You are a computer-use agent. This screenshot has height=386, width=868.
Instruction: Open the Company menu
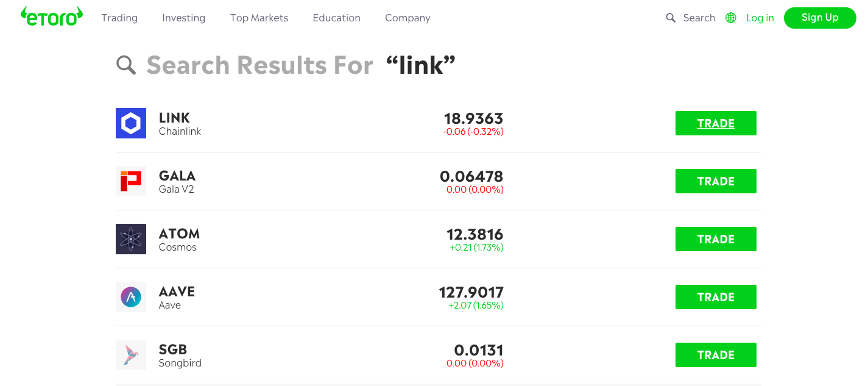point(408,18)
